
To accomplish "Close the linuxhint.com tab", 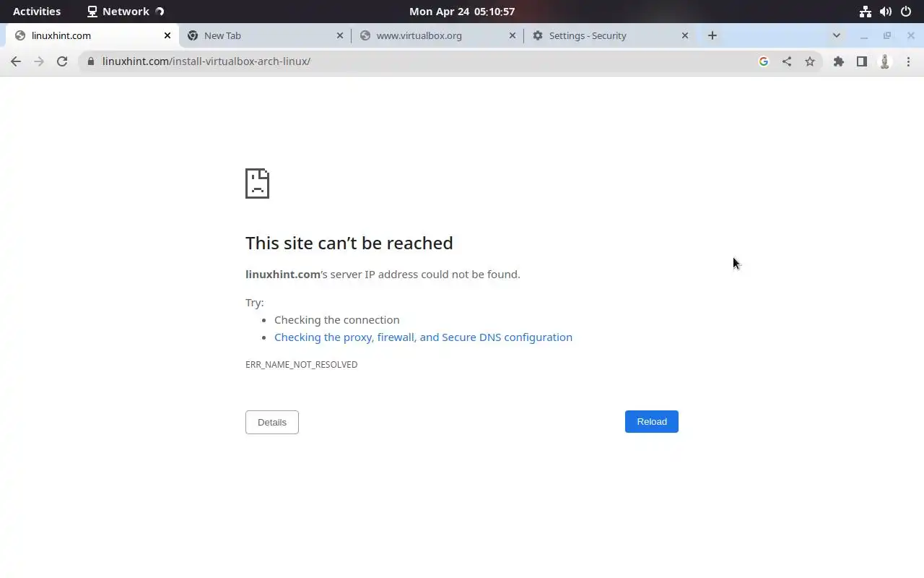I will [x=167, y=35].
